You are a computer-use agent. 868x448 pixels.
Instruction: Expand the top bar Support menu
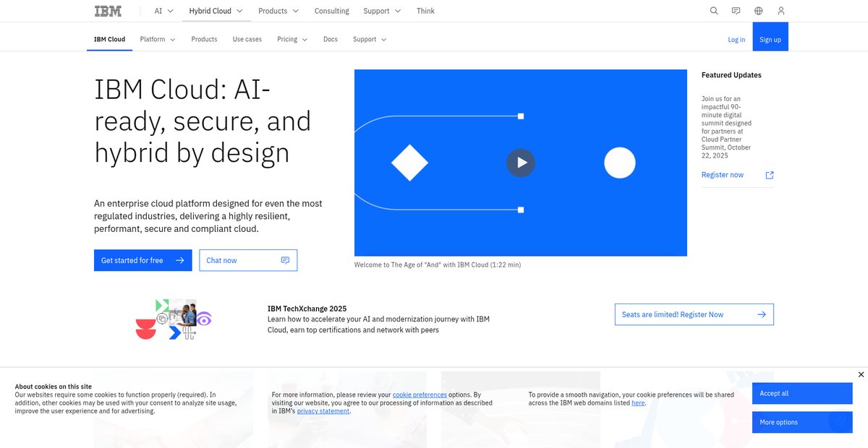pyautogui.click(x=381, y=11)
